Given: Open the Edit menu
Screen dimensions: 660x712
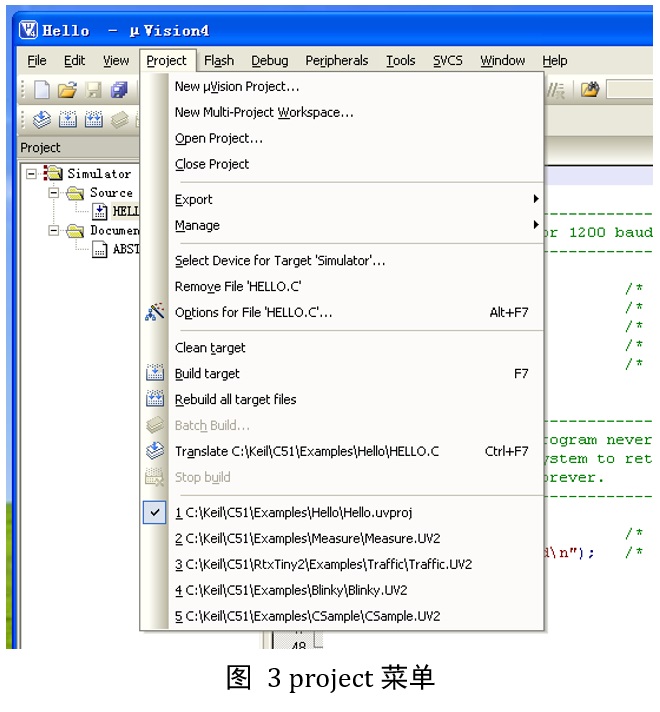Looking at the screenshot, I should pos(74,60).
